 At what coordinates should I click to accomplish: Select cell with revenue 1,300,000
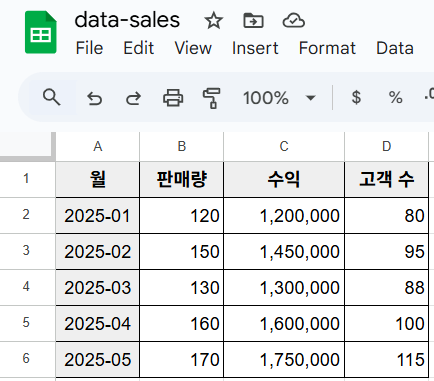click(x=284, y=287)
